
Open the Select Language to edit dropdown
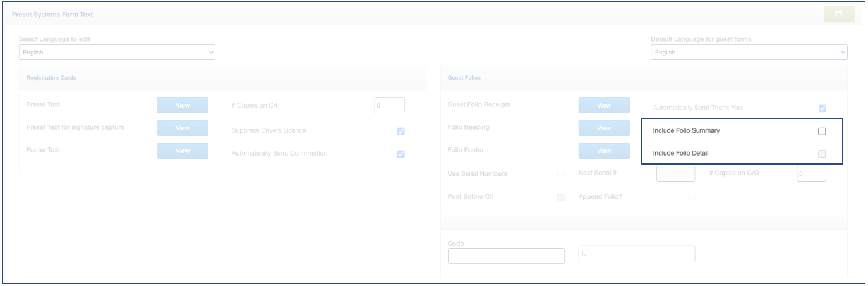tap(117, 53)
